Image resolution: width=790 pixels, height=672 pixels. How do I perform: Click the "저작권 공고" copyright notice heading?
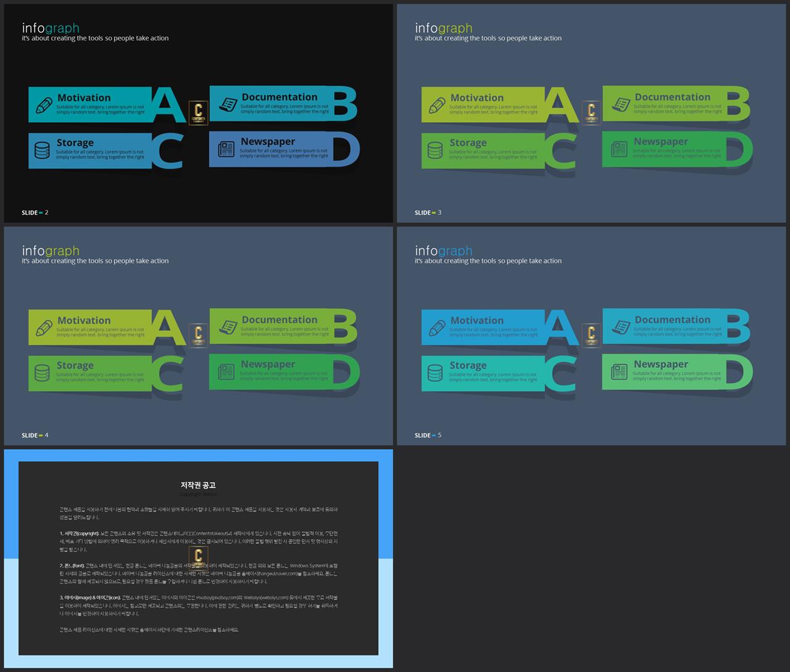[x=198, y=485]
